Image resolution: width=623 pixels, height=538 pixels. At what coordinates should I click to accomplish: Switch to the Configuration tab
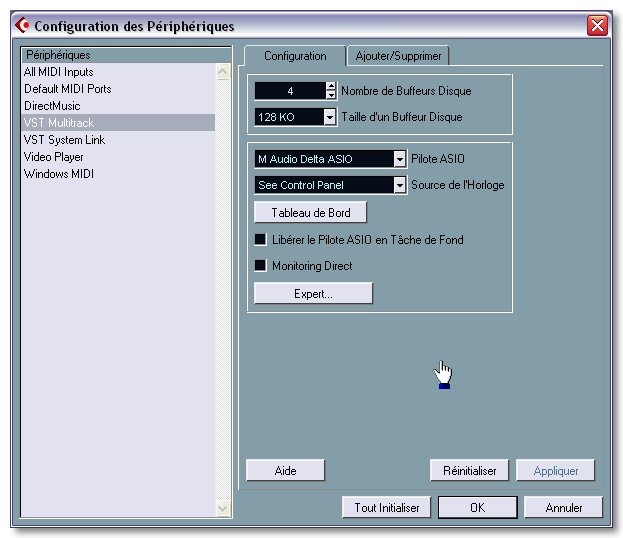point(295,56)
